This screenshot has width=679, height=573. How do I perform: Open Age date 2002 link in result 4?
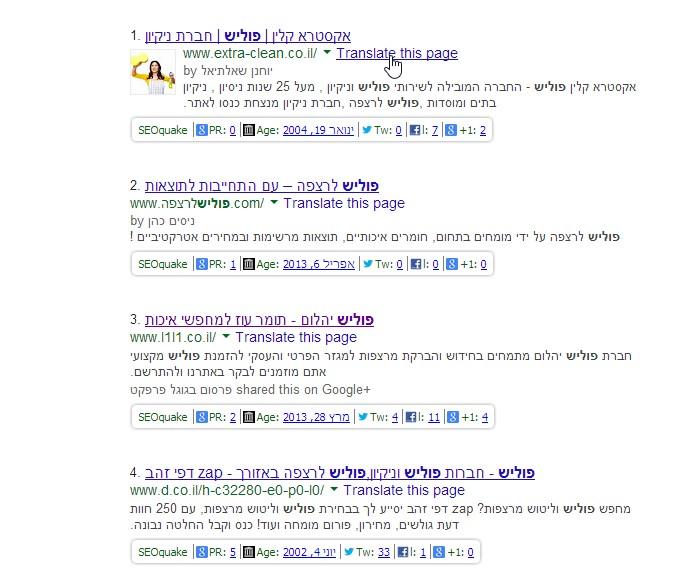[x=309, y=552]
